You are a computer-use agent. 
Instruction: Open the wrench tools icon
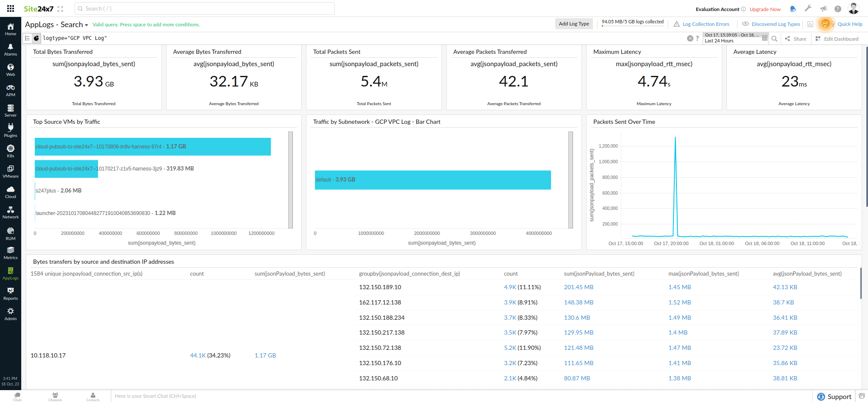point(808,9)
